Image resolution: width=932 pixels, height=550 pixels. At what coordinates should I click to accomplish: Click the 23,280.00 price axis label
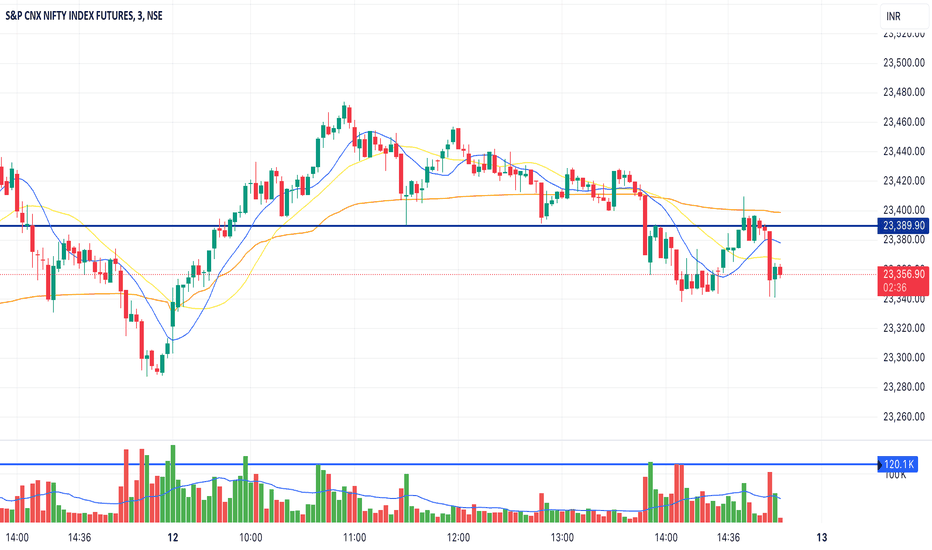[x=904, y=387]
